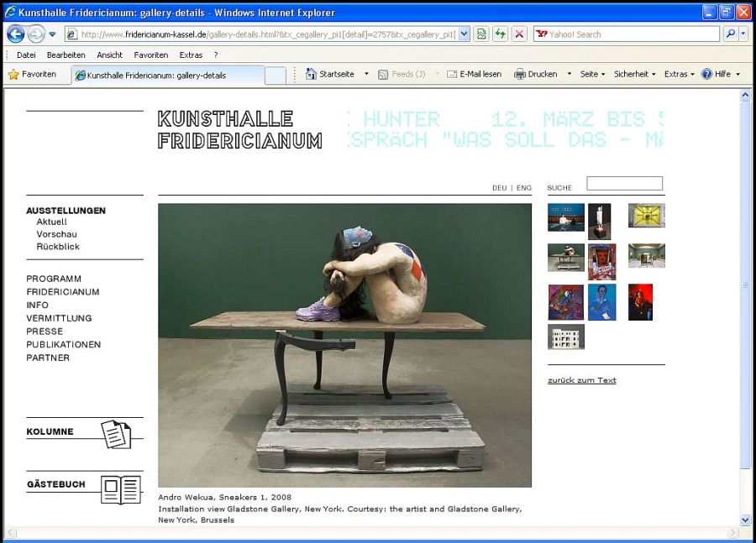The image size is (756, 543).
Task: Open the figure-on-table sculpture thumbnail
Action: pos(566,258)
